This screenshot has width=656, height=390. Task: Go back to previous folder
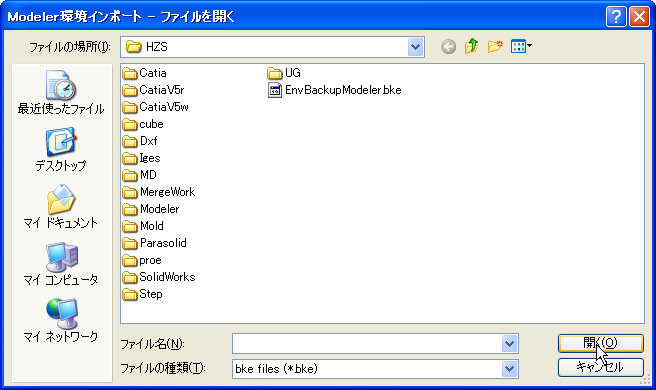(x=448, y=46)
